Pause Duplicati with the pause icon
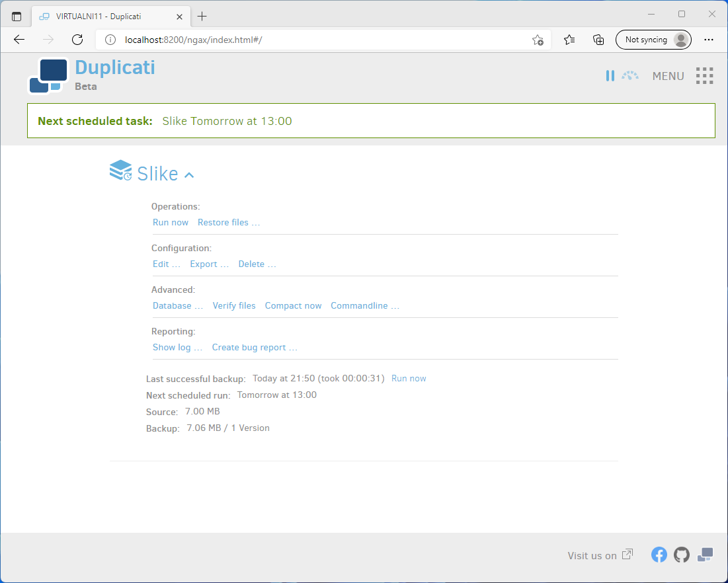This screenshot has width=728, height=583. click(x=610, y=75)
